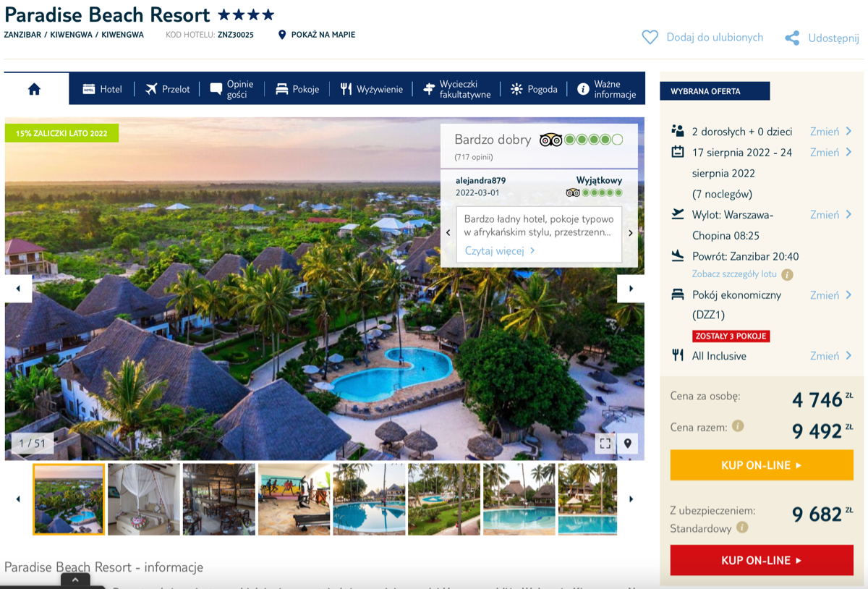The image size is (868, 589).
Task: Click the info icon near Zobacz szczegóły lotu
Action: [x=788, y=274]
